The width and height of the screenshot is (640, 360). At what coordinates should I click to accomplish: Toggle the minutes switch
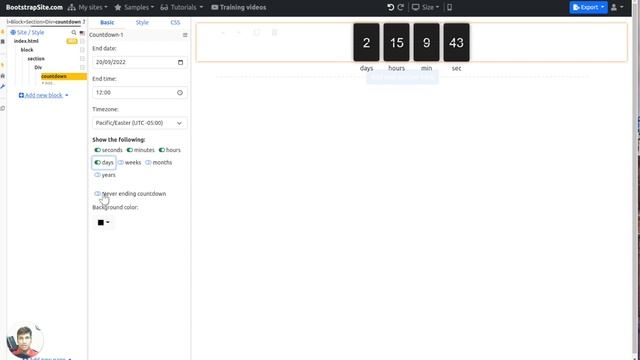(130, 150)
